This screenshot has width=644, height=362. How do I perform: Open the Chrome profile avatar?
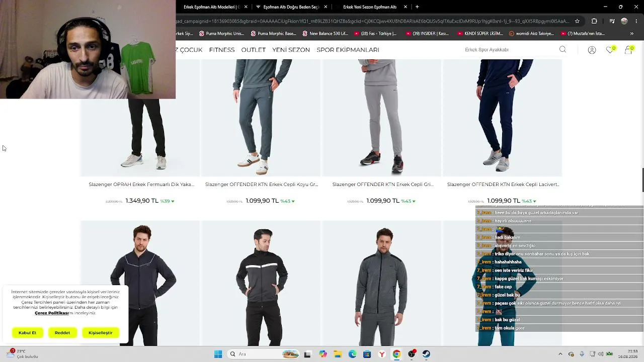[x=624, y=21]
